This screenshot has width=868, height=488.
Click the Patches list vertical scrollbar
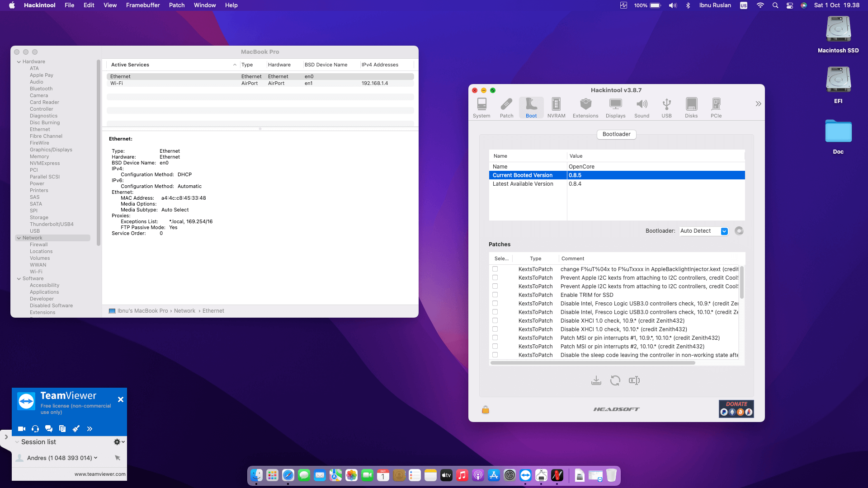pyautogui.click(x=742, y=282)
